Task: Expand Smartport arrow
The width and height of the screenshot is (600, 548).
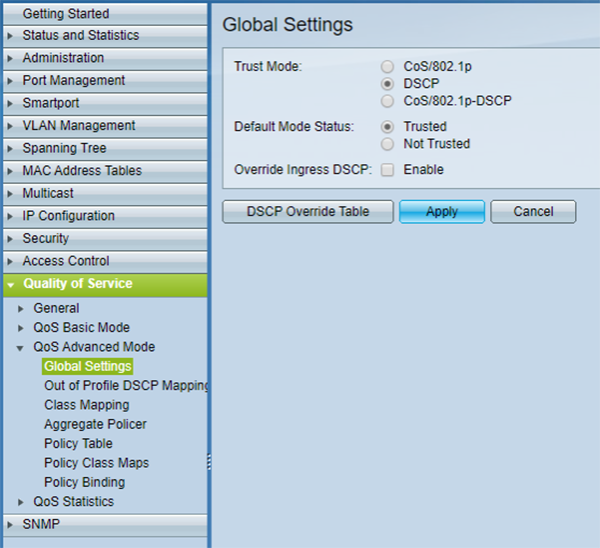Action: pos(10,104)
